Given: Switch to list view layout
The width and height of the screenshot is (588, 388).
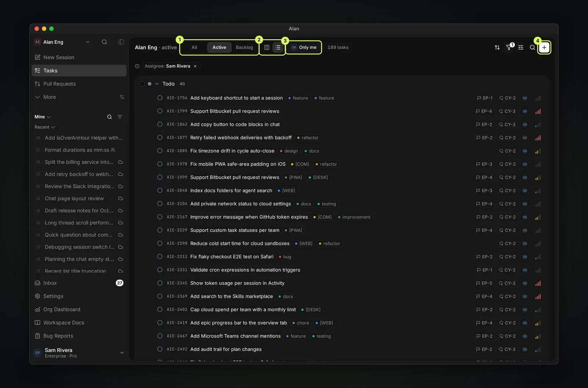Looking at the screenshot, I should click(x=278, y=47).
